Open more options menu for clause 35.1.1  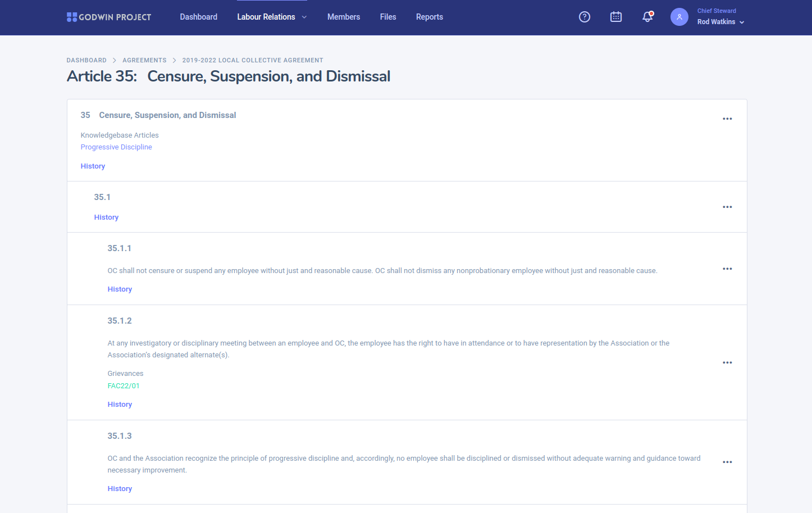point(727,269)
